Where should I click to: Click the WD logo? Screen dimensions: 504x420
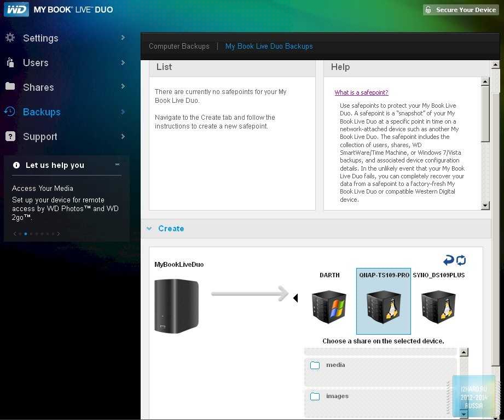pos(16,9)
